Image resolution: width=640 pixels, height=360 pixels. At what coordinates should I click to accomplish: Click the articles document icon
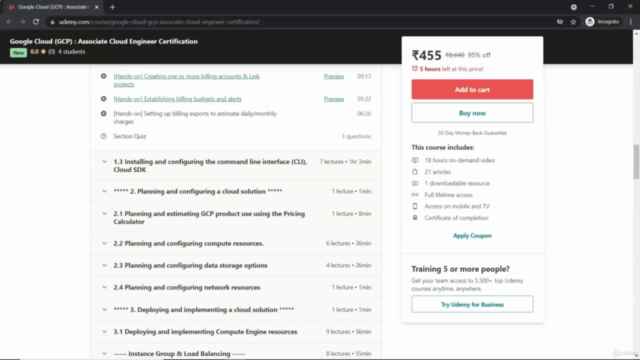point(415,172)
